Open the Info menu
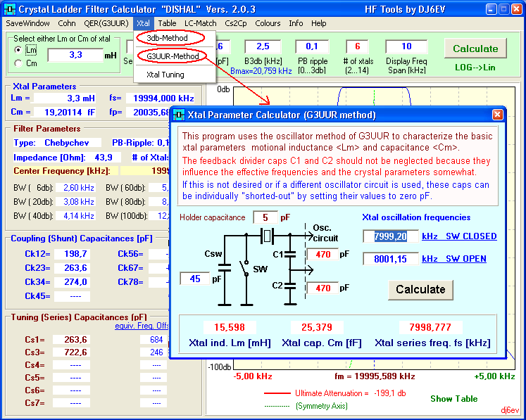 (x=296, y=23)
